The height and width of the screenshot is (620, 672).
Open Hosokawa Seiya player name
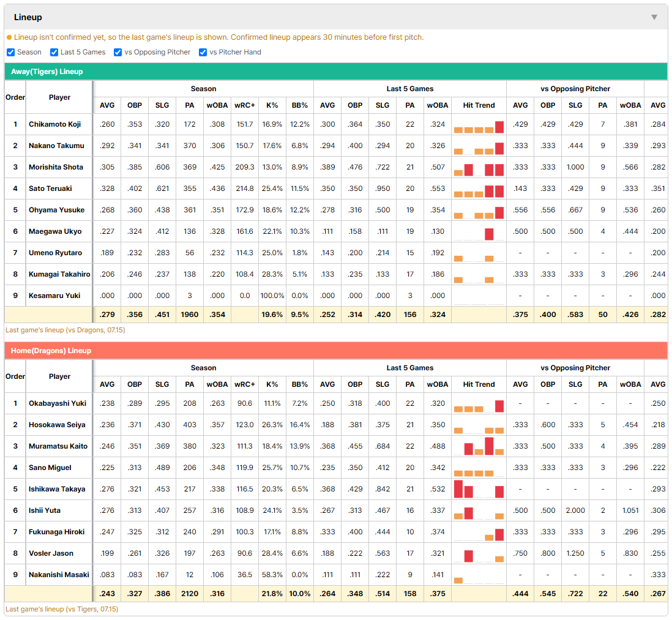(x=57, y=425)
